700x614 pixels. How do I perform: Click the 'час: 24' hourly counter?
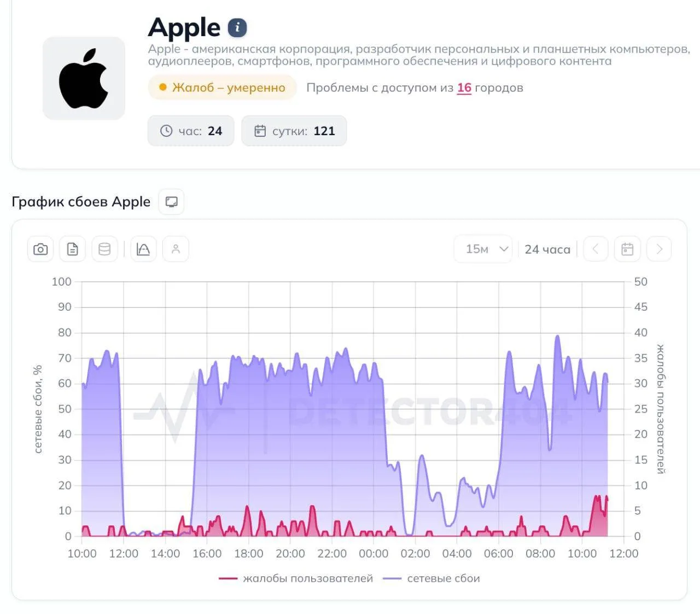[191, 131]
